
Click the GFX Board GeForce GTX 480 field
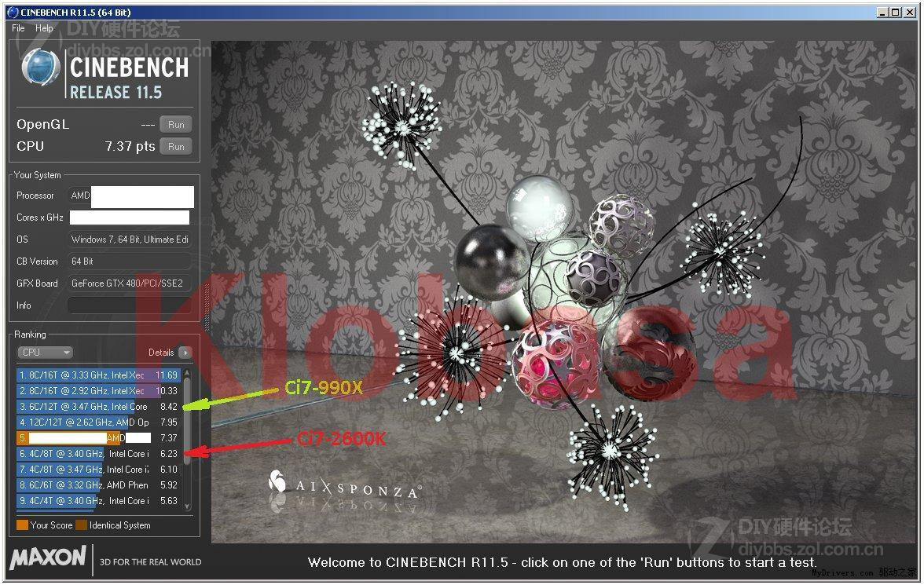coord(130,283)
